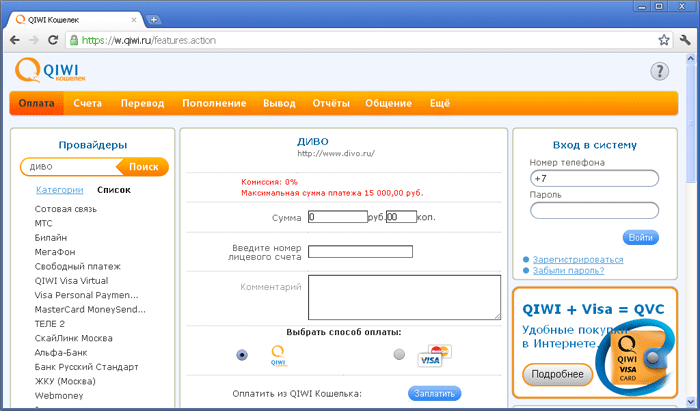700x411 pixels.
Task: Select Webmoney in provider list
Action: click(59, 395)
